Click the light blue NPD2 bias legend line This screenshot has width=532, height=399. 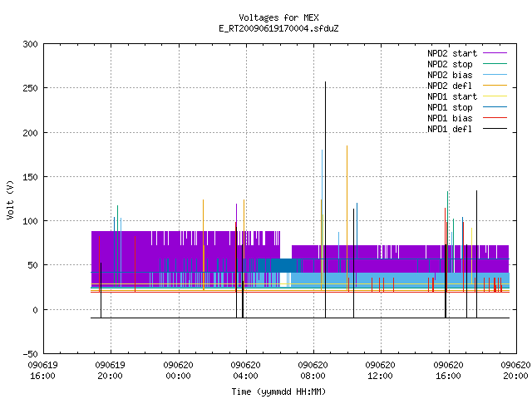(x=495, y=75)
